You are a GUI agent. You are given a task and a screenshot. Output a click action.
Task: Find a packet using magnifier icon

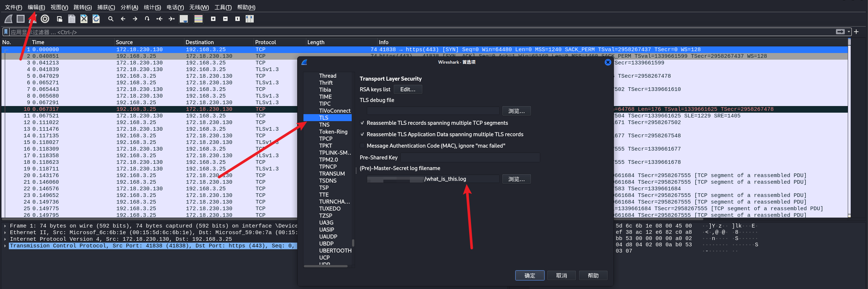click(110, 19)
